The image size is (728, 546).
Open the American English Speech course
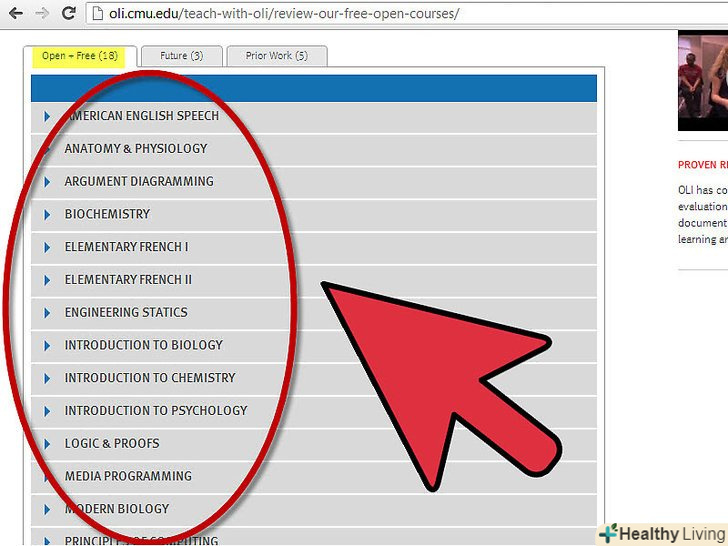(142, 116)
